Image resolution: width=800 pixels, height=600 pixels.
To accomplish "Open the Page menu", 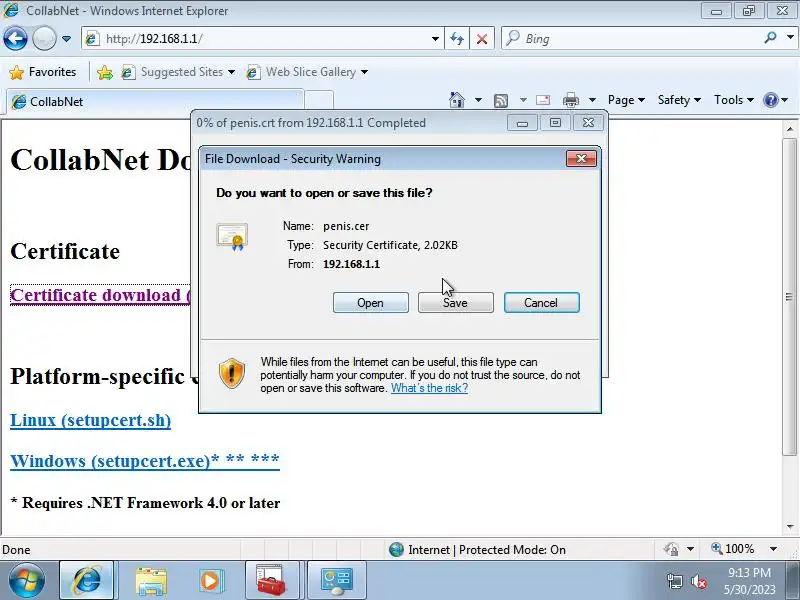I will pos(626,100).
